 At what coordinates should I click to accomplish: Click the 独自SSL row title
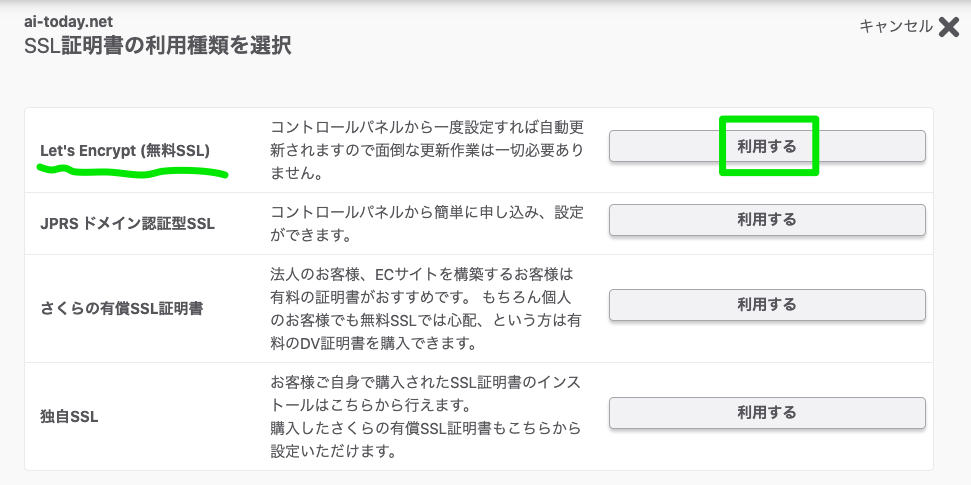[x=69, y=417]
